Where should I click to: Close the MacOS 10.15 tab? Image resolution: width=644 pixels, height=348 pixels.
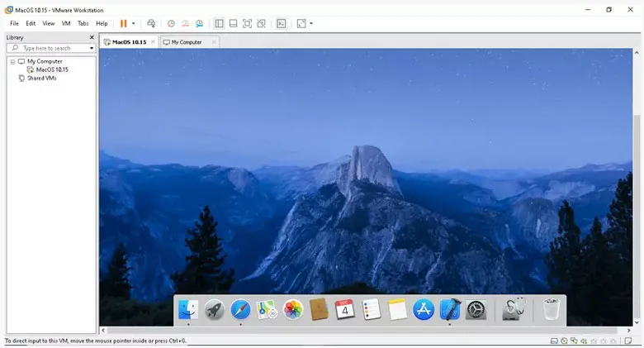pyautogui.click(x=153, y=42)
